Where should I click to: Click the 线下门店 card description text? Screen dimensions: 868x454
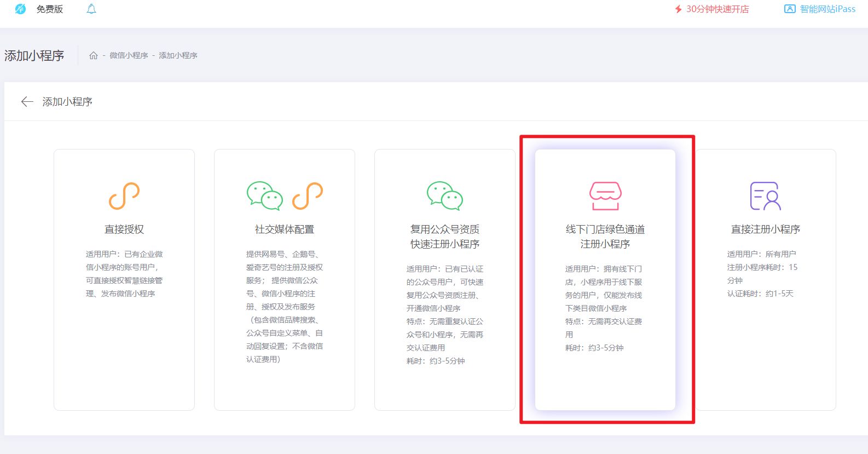(604, 308)
